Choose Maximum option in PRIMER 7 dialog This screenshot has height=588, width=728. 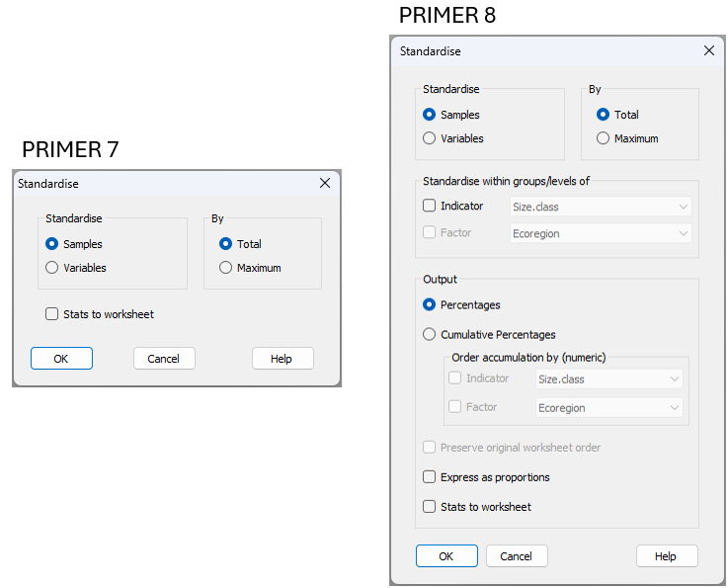click(x=226, y=267)
